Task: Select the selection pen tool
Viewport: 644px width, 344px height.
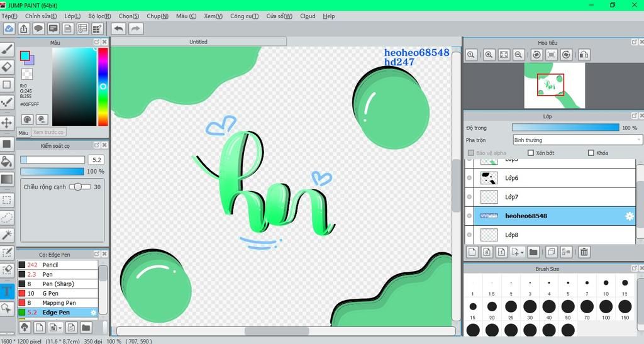Action: (6, 253)
